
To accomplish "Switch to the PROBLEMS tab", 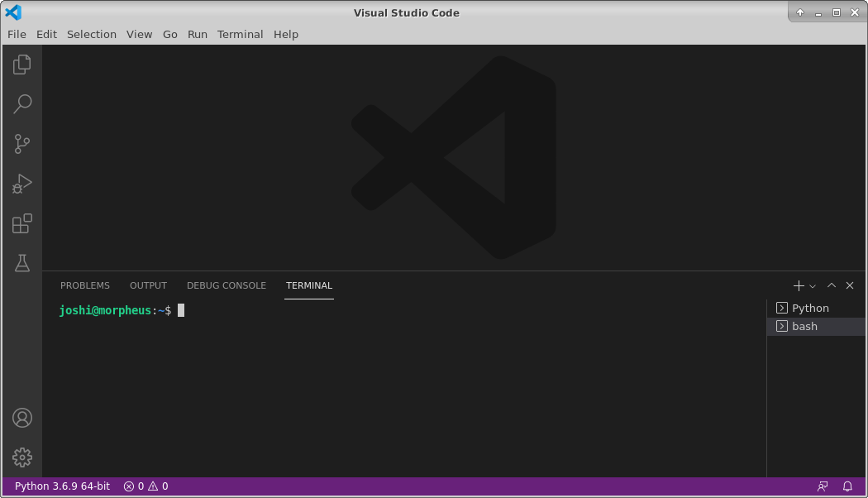I will pos(85,285).
